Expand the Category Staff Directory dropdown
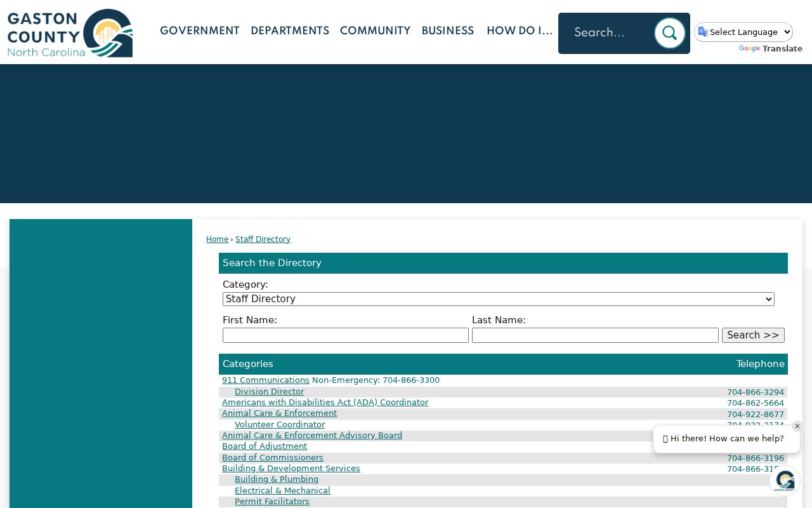812x508 pixels. coord(499,299)
